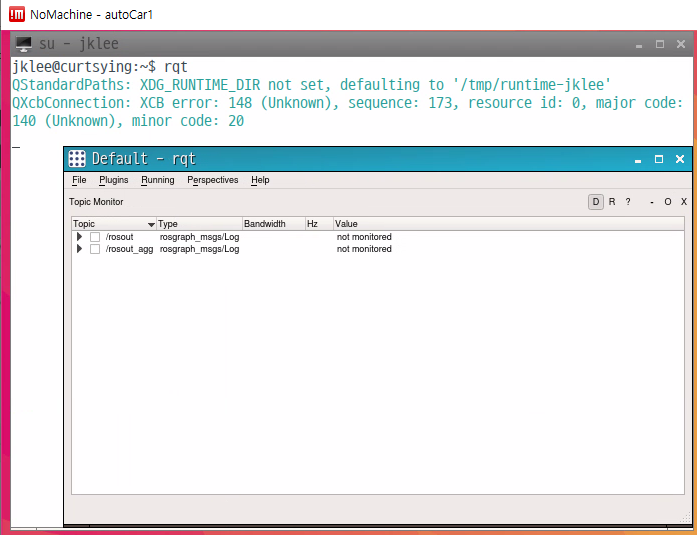This screenshot has height=535, width=697.
Task: Click the D button in Topic Monitor
Action: pyautogui.click(x=596, y=202)
